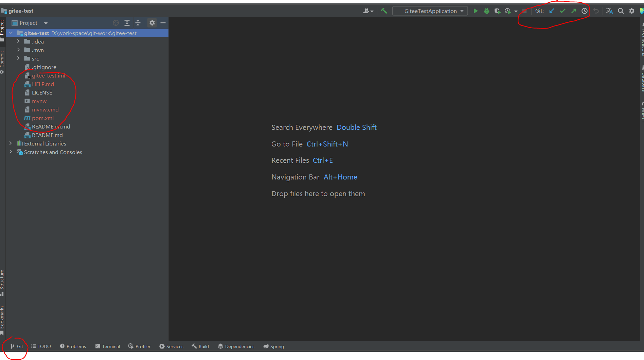
Task: Expand Scratches and Consoles node
Action: pos(11,152)
